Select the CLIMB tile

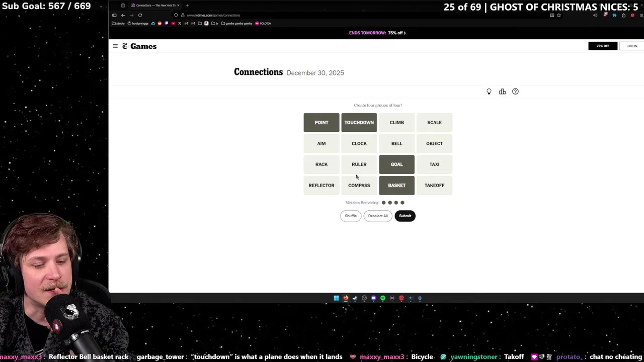point(397,123)
